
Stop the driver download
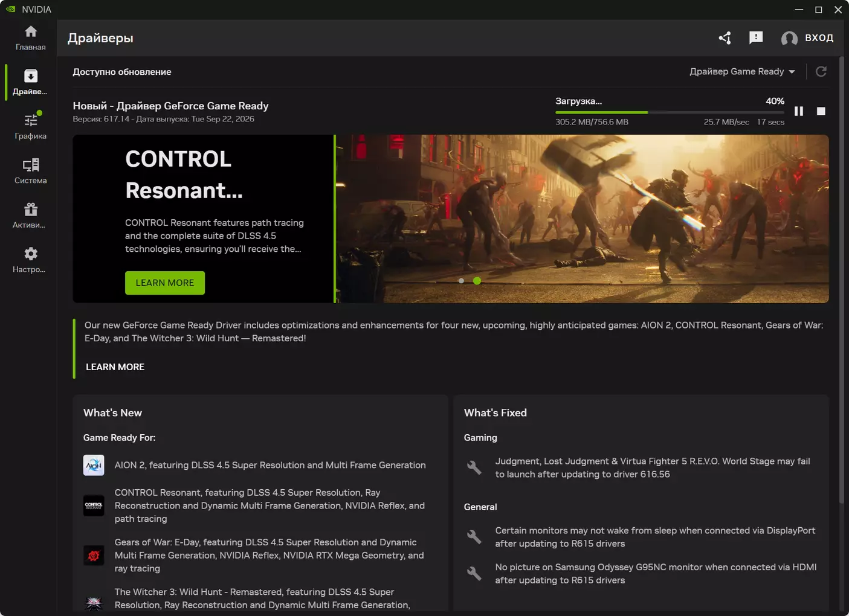tap(821, 111)
